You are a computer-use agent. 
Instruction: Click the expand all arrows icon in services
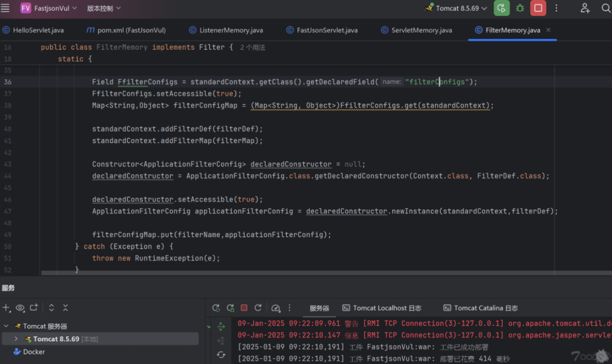(x=51, y=307)
